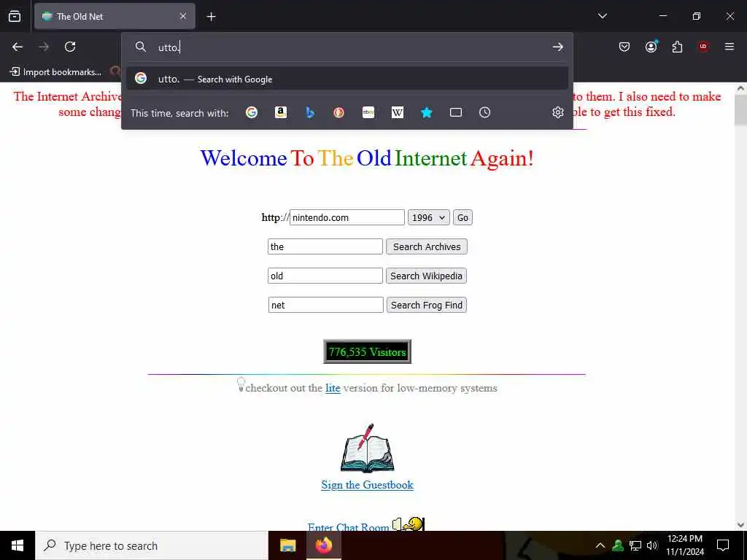Click the Search Archives button

coord(426,246)
